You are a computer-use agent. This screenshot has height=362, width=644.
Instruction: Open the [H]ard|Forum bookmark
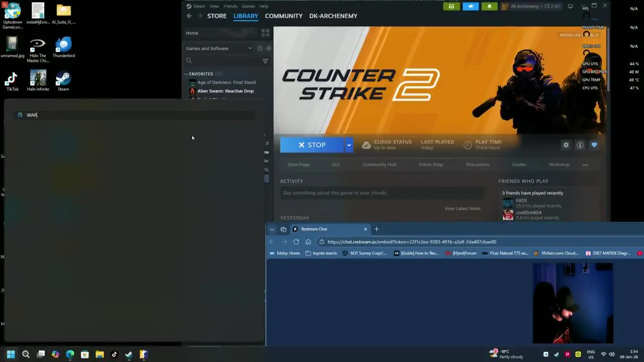pos(461,253)
